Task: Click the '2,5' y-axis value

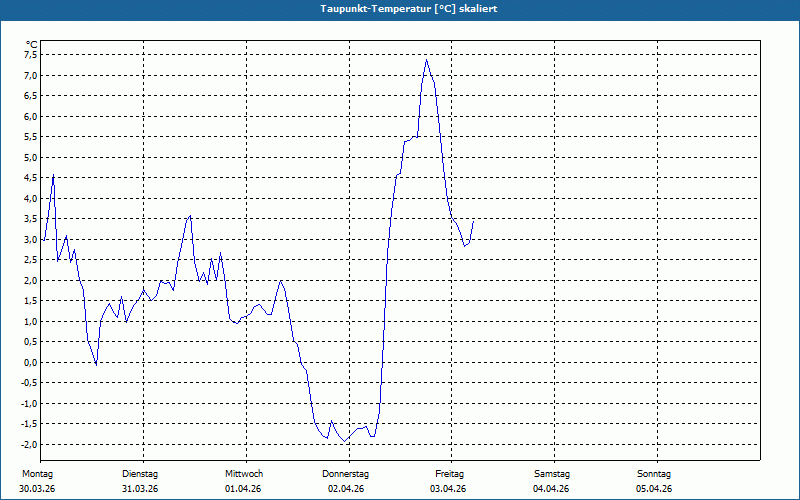Action: 31,260
